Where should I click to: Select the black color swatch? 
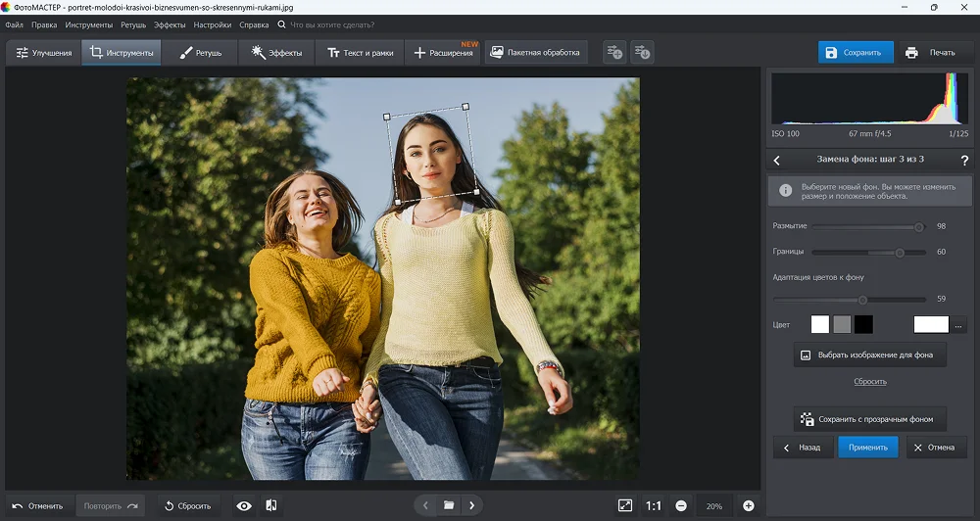pos(863,324)
